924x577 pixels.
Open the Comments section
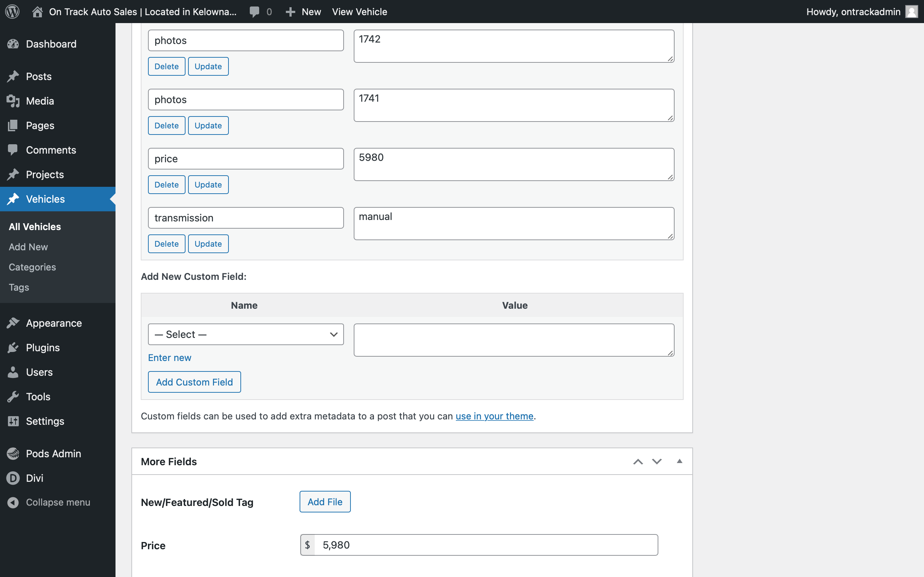(x=51, y=150)
